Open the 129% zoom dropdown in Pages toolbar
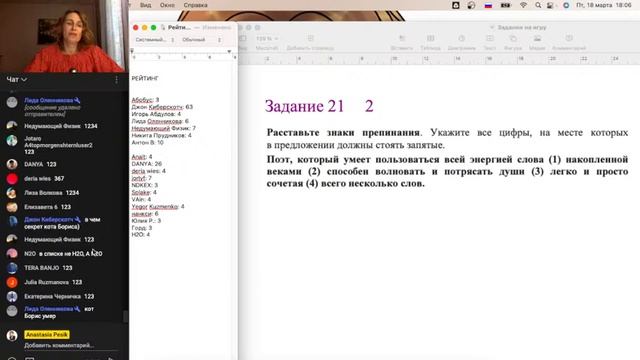This screenshot has height=360, width=640. (267, 39)
